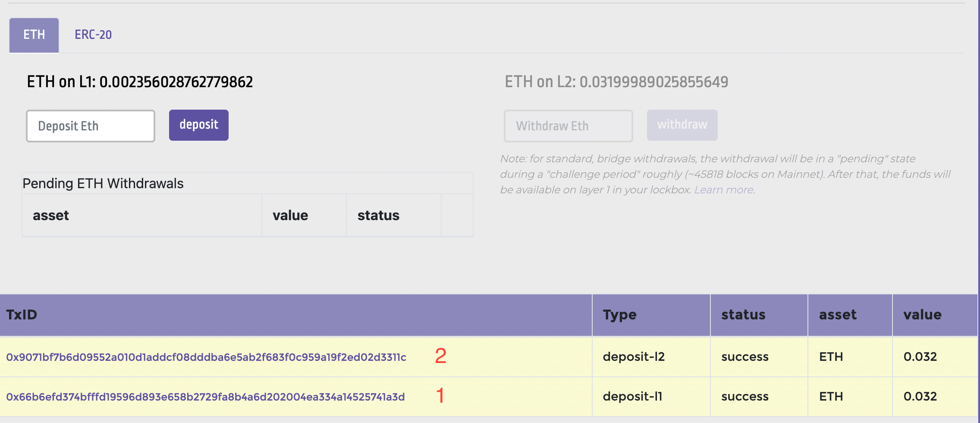
Task: Open the Learn more link
Action: click(x=724, y=190)
